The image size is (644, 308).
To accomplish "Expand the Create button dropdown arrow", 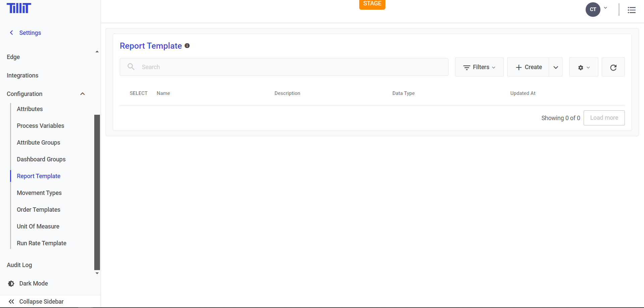I will [x=556, y=67].
